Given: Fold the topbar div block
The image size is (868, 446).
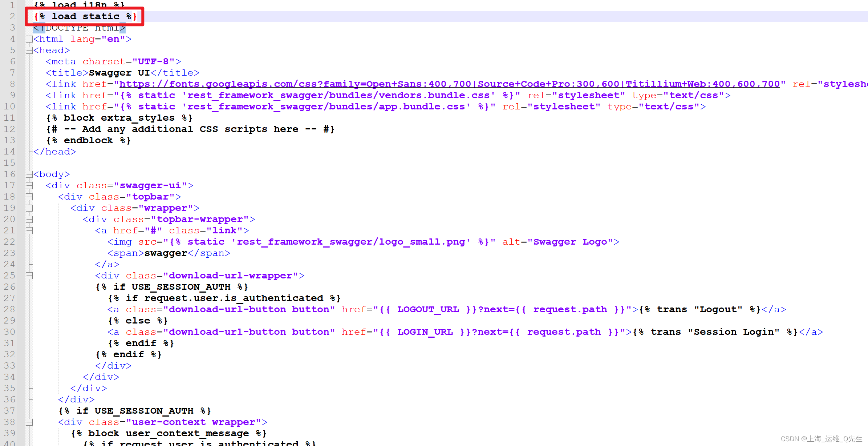Looking at the screenshot, I should click(x=29, y=197).
